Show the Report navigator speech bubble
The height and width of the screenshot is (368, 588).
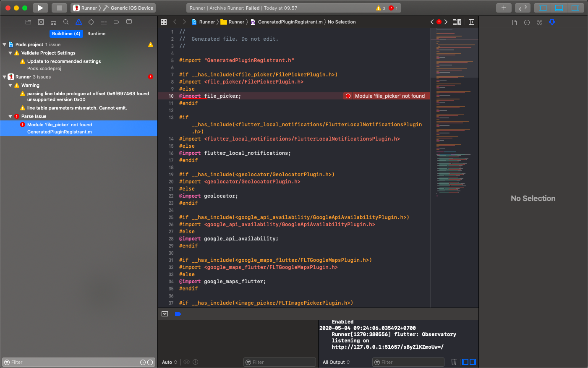128,22
